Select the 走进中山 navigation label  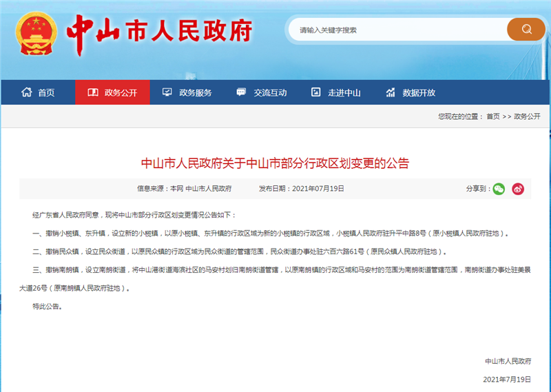click(x=344, y=93)
